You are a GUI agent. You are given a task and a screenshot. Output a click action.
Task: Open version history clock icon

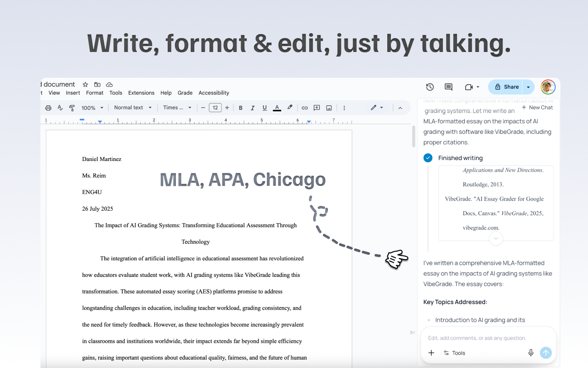(430, 86)
